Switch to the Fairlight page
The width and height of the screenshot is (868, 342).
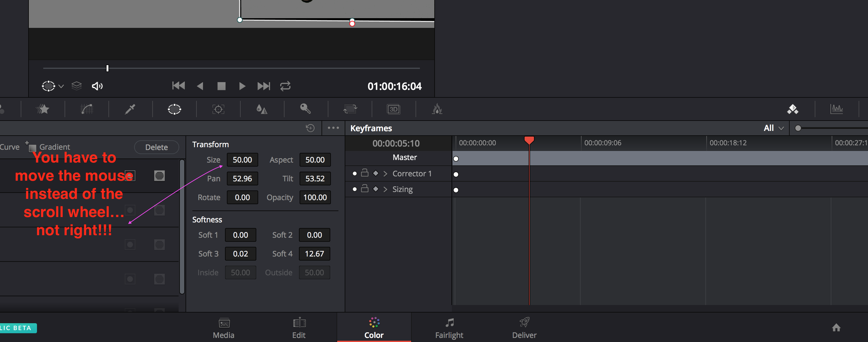[x=449, y=328]
